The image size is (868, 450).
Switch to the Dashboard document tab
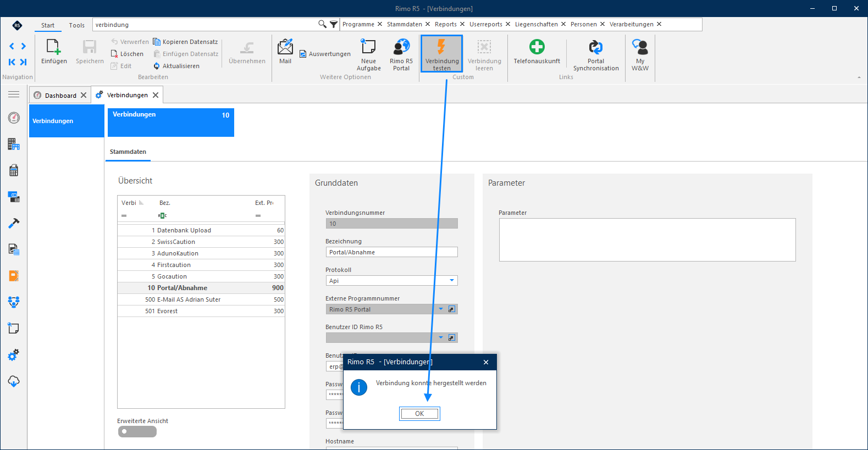pyautogui.click(x=60, y=95)
